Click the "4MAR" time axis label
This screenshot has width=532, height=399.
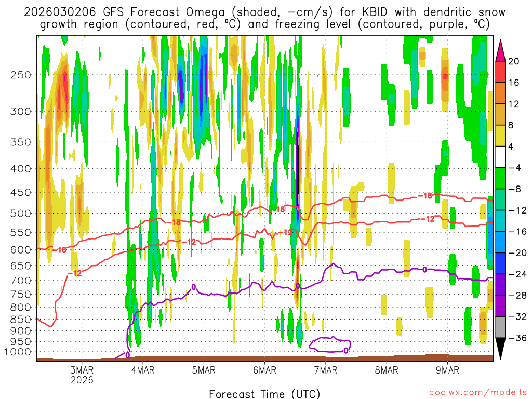[x=143, y=370]
